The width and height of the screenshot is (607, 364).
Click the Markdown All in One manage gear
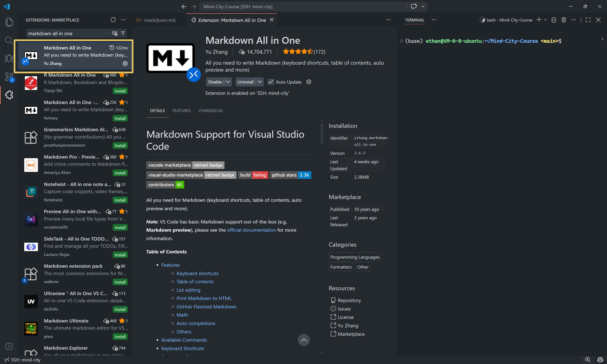pyautogui.click(x=125, y=63)
